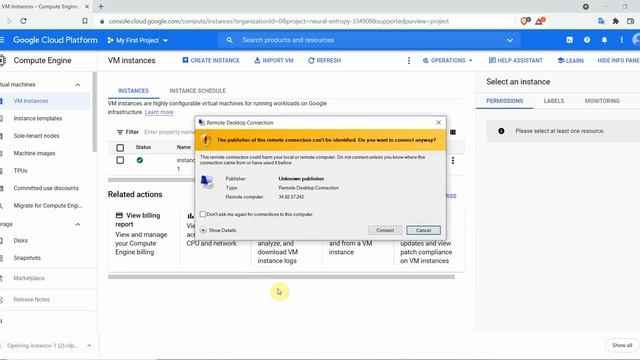The height and width of the screenshot is (360, 640).
Task: Select the Labels tab
Action: pos(554,101)
